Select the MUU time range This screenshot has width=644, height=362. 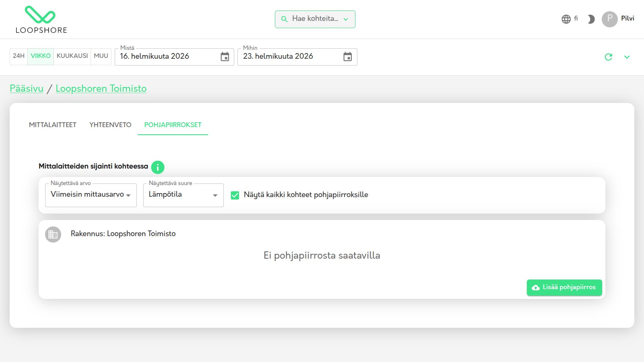pyautogui.click(x=101, y=56)
